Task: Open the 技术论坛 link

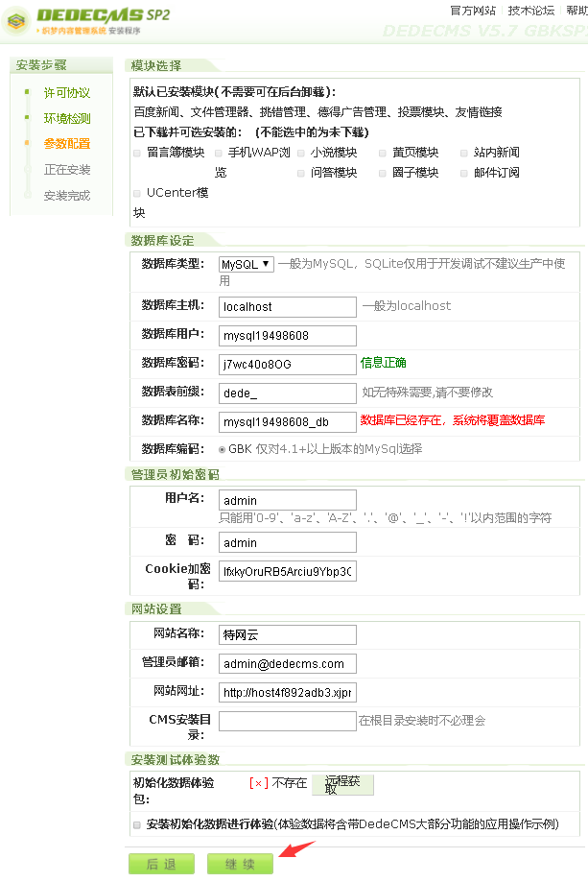Action: [x=531, y=11]
